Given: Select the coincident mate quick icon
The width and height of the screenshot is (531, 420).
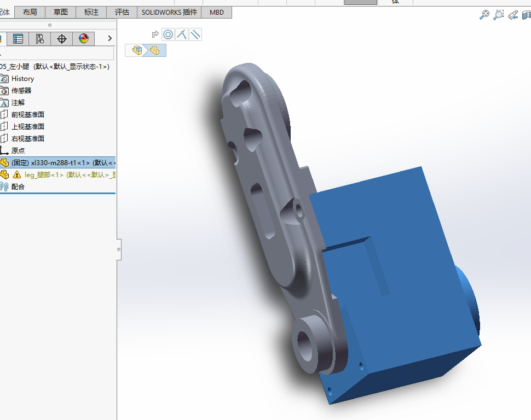Looking at the screenshot, I should click(182, 34).
